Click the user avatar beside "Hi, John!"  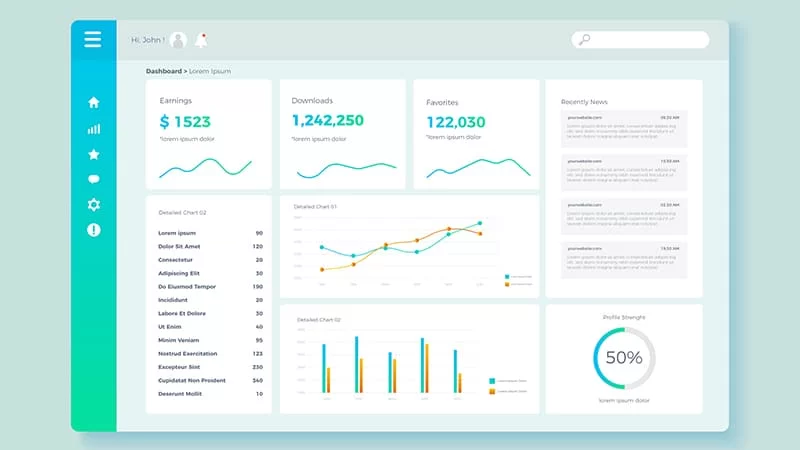[178, 40]
